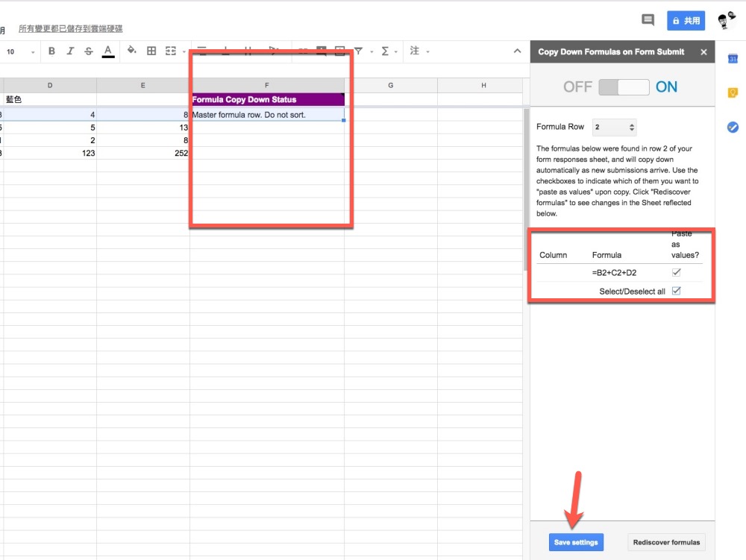Select column D cell with 5
The width and height of the screenshot is (746, 560).
coord(50,128)
